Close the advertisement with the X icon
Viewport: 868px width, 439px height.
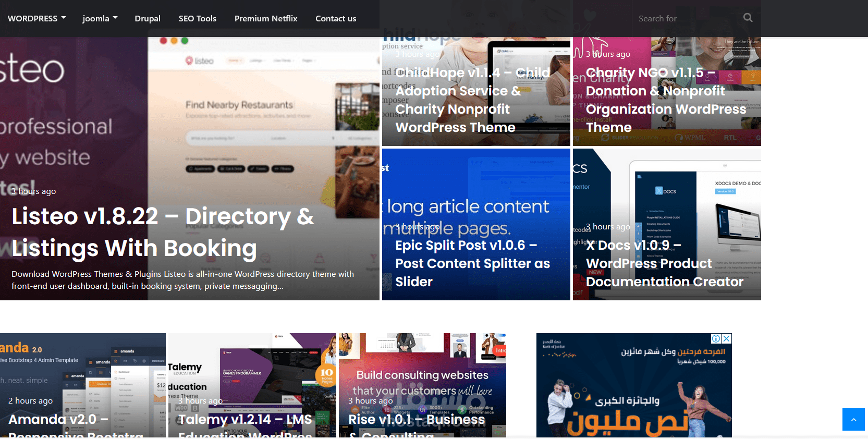[726, 338]
